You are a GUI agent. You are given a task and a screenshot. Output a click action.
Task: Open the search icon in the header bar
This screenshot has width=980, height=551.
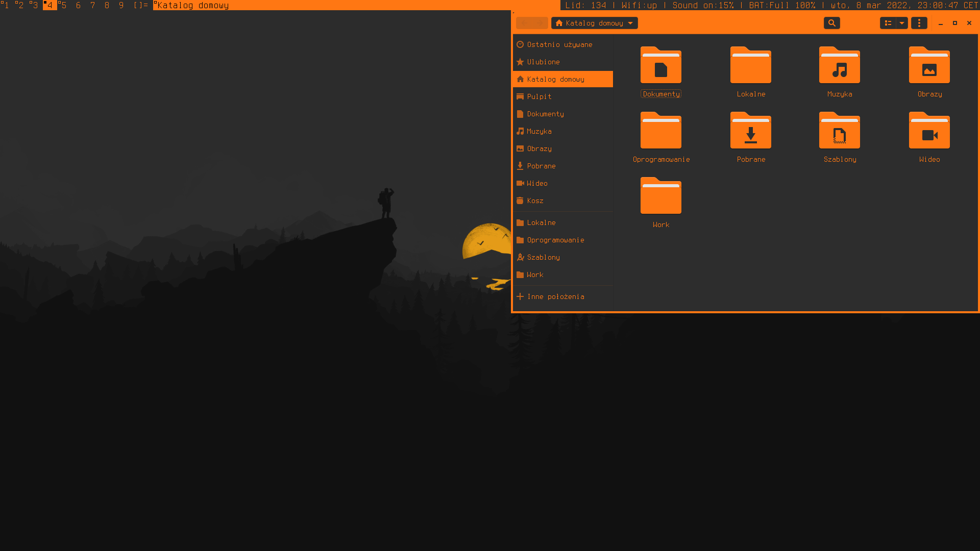pos(831,23)
